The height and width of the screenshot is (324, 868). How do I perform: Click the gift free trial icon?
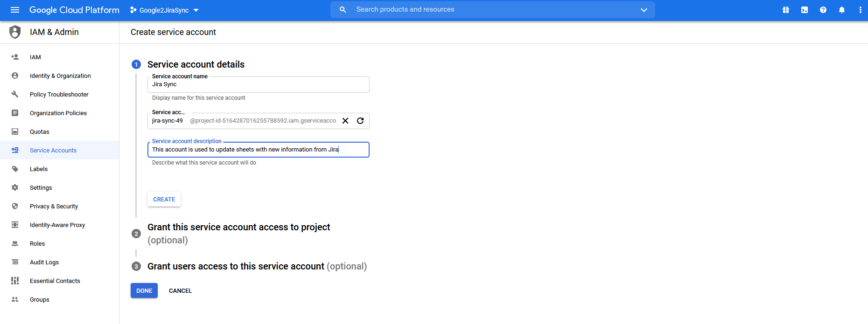point(786,10)
